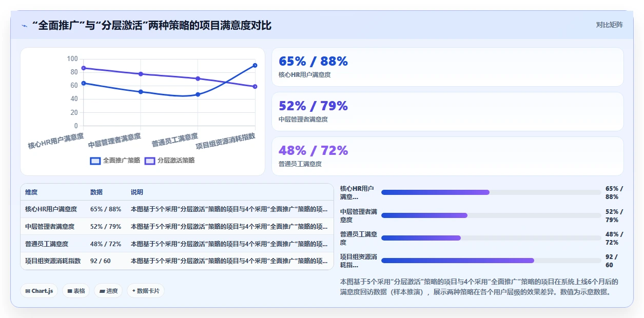This screenshot has height=318, width=644.
Task: Click the 核心HR用户满意度 x-axis label on chart
Action: 56,141
